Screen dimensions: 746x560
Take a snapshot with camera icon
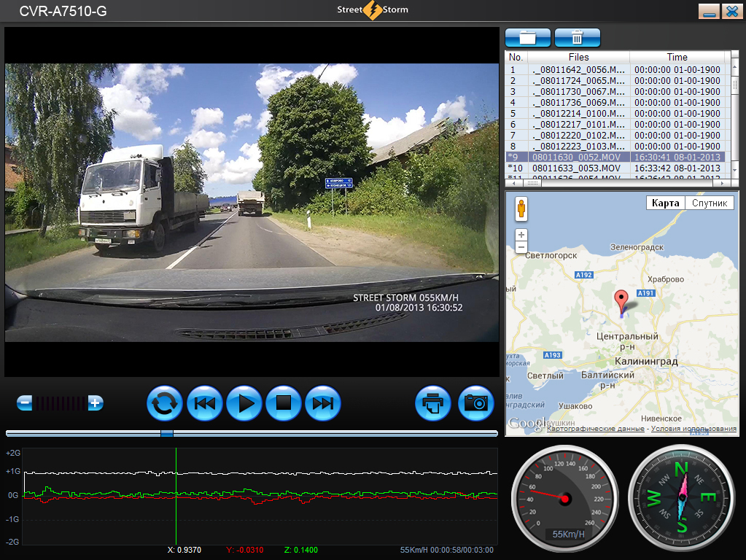pyautogui.click(x=475, y=403)
